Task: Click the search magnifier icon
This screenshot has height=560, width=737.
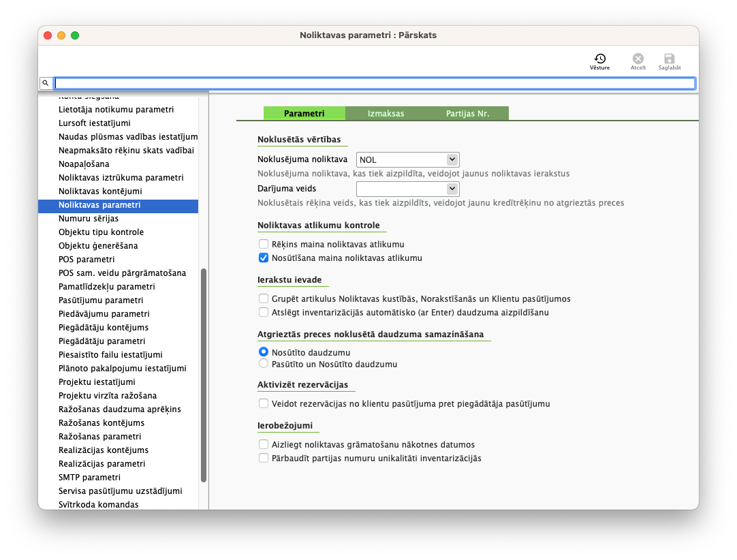Action: coord(46,82)
